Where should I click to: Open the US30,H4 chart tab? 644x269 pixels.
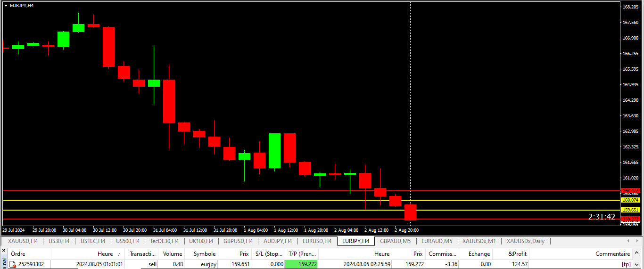[x=59, y=241]
